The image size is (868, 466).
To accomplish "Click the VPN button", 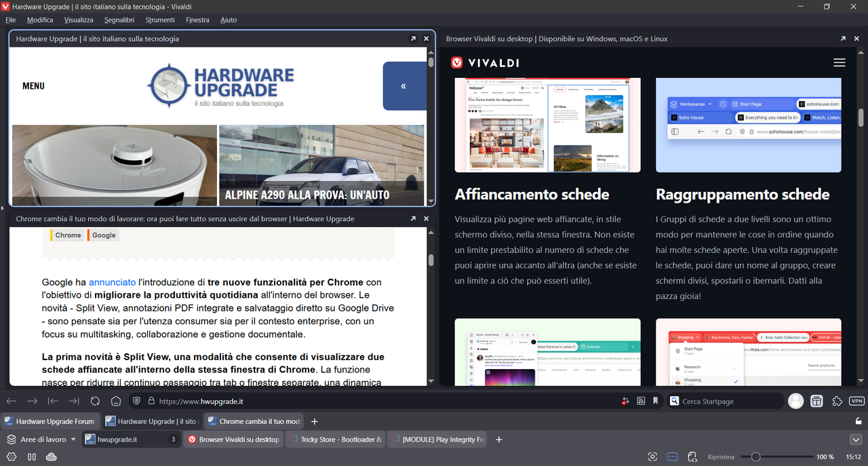I will 856,401.
